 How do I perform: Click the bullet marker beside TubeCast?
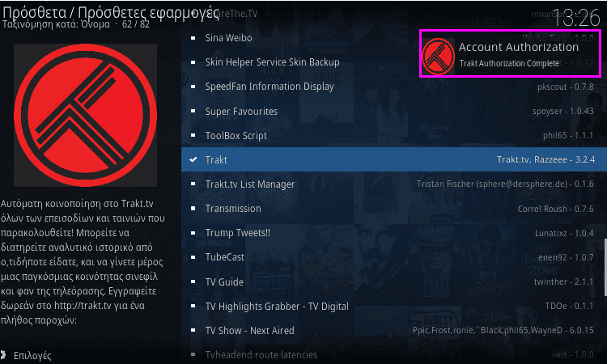(x=193, y=257)
